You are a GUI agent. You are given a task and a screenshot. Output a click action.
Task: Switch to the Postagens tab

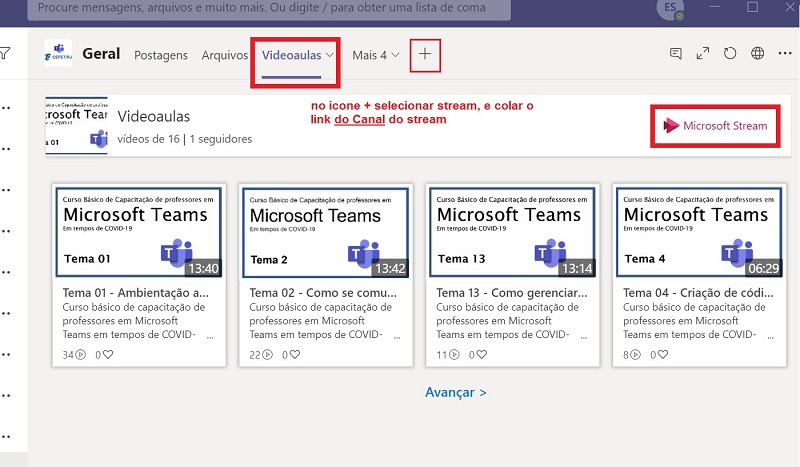(161, 55)
